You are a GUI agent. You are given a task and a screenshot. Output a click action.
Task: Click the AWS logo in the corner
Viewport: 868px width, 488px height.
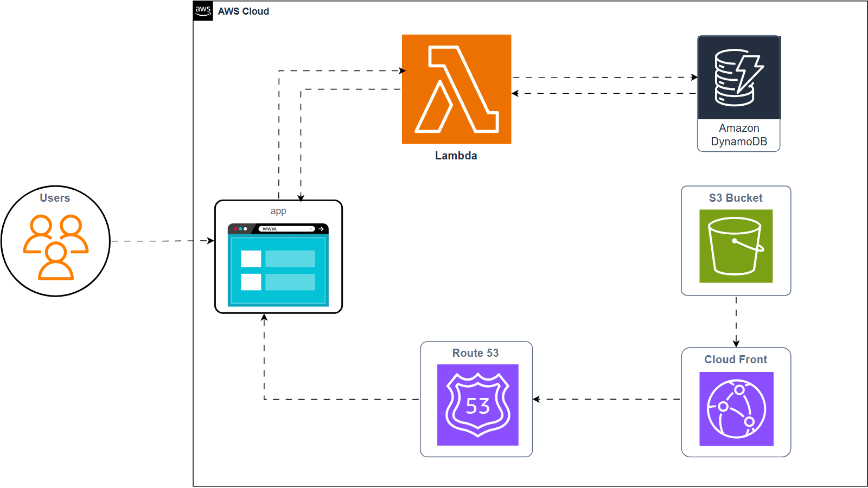click(x=203, y=11)
